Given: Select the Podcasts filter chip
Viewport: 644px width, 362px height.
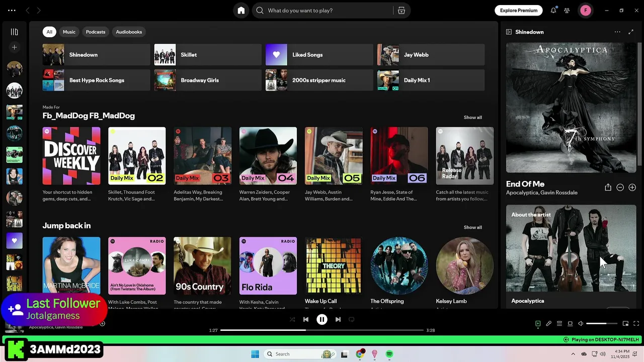Looking at the screenshot, I should click(96, 32).
